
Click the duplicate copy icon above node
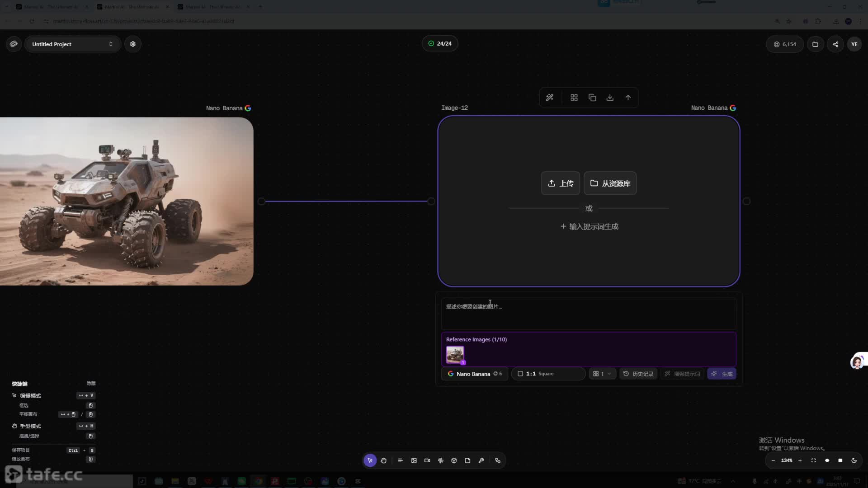(x=592, y=98)
